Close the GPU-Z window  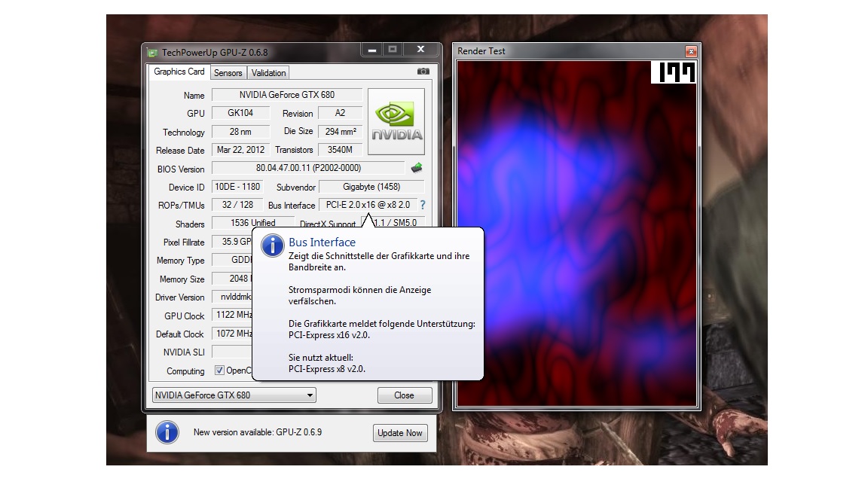(420, 50)
